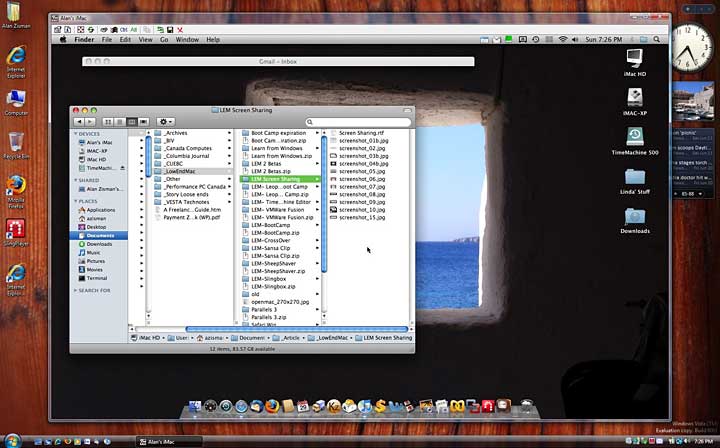Open the Go menu
This screenshot has width=720, height=448.
[164, 39]
